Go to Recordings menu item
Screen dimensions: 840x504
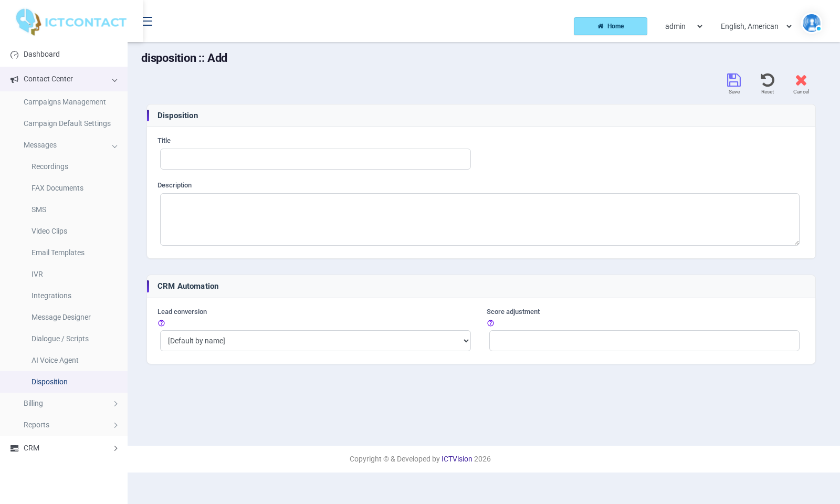point(50,166)
